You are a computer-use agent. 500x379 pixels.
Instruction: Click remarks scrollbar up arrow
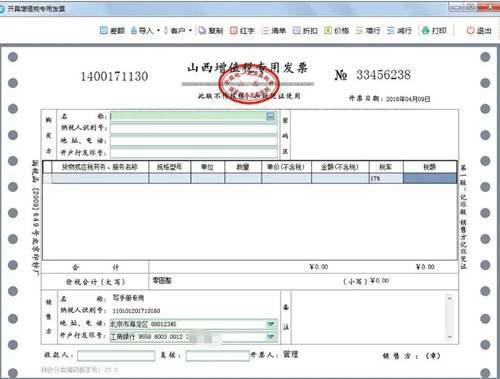450,298
